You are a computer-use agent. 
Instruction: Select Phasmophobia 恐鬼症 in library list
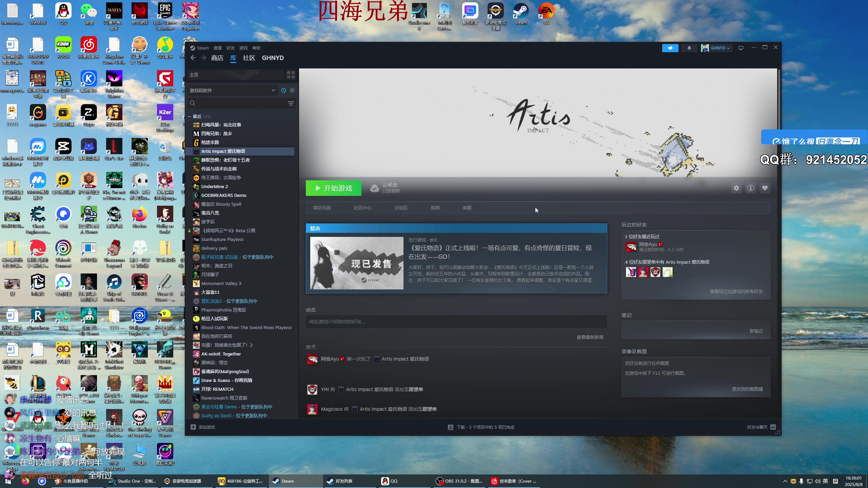coord(240,310)
